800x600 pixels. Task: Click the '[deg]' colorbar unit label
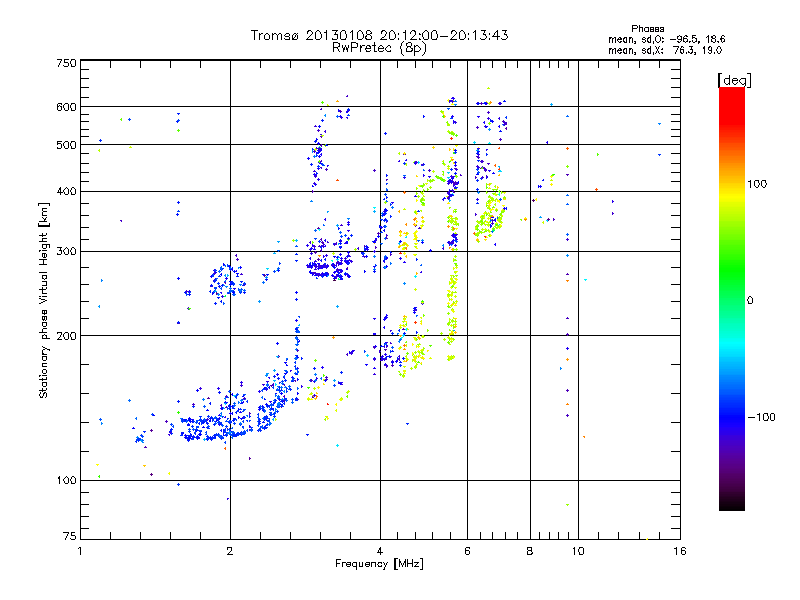coord(734,80)
